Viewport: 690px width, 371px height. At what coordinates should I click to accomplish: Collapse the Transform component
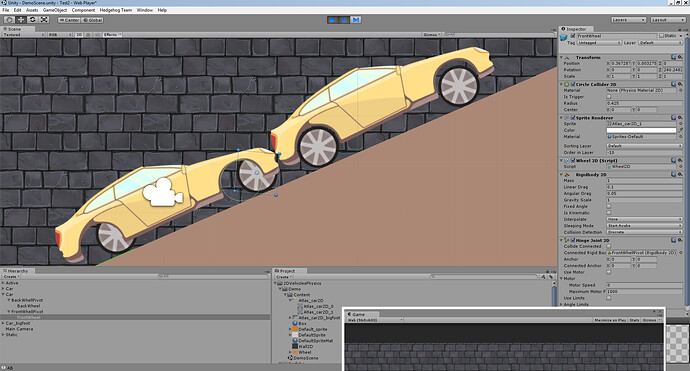click(562, 57)
